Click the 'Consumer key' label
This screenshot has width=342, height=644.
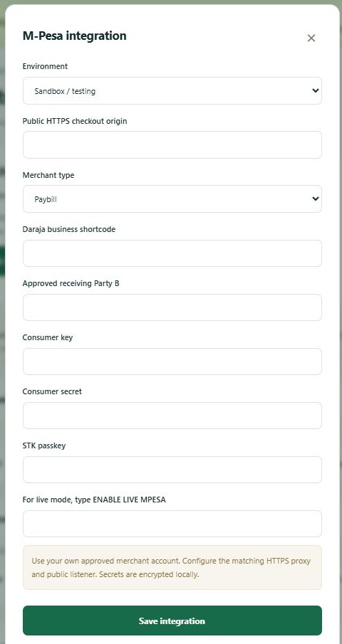[x=48, y=337]
